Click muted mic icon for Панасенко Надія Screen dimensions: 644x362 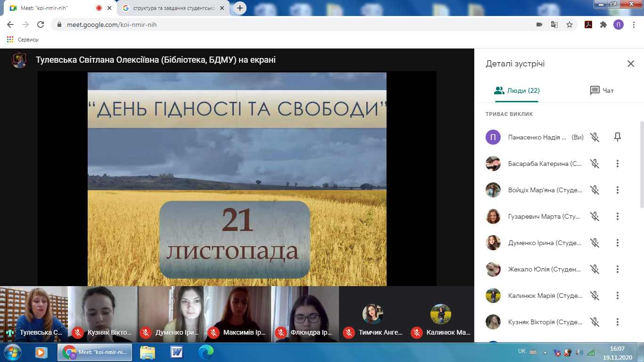click(595, 137)
